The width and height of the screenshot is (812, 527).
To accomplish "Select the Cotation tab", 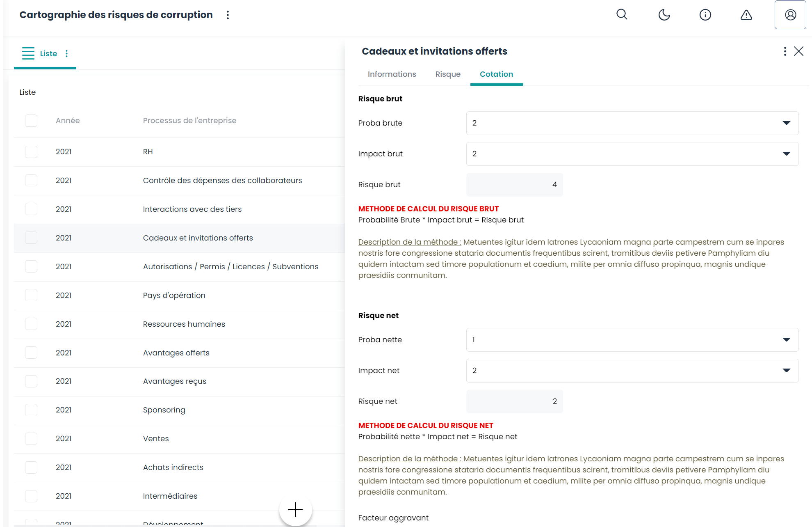I will point(496,74).
